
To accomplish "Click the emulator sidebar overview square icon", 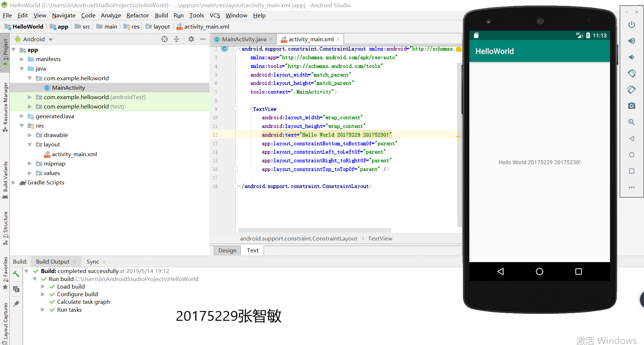I will point(632,171).
